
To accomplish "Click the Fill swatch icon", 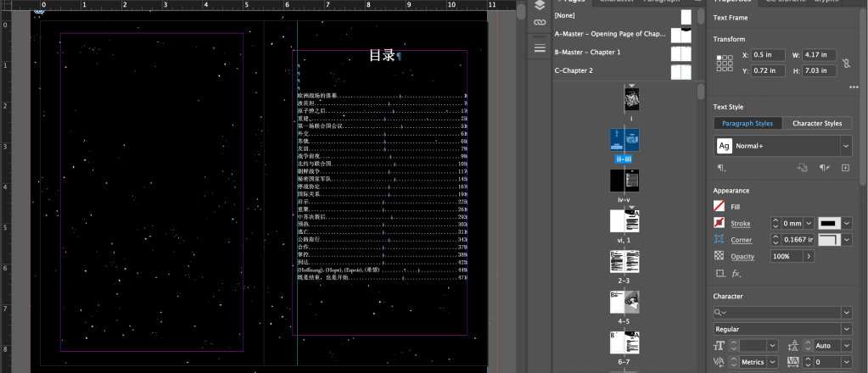I will pos(721,206).
